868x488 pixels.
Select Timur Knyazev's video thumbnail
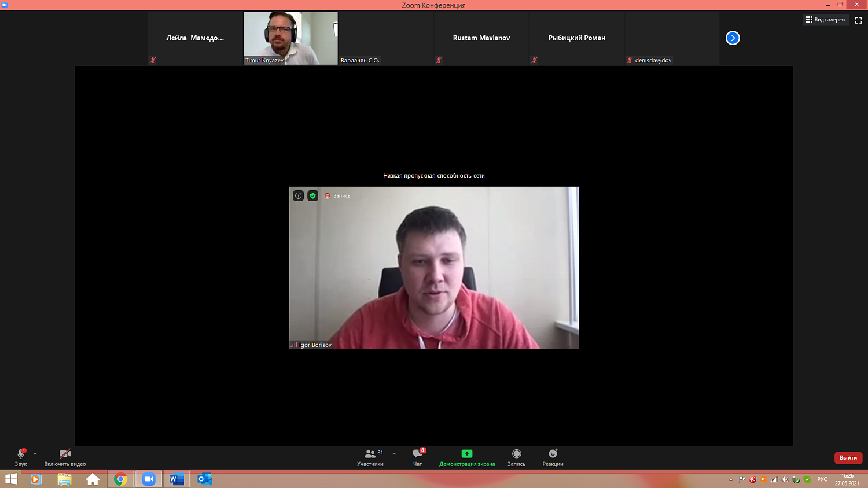point(290,38)
